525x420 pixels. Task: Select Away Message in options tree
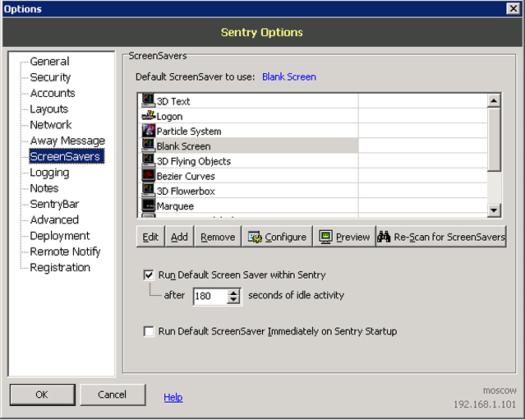(67, 141)
